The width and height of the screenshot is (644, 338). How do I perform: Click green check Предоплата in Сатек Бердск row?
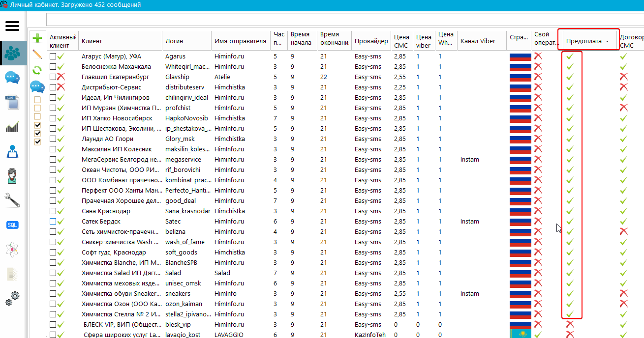pos(570,221)
